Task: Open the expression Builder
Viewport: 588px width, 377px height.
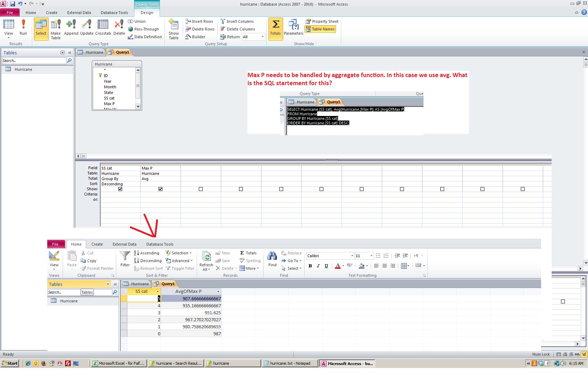Action: 195,37
